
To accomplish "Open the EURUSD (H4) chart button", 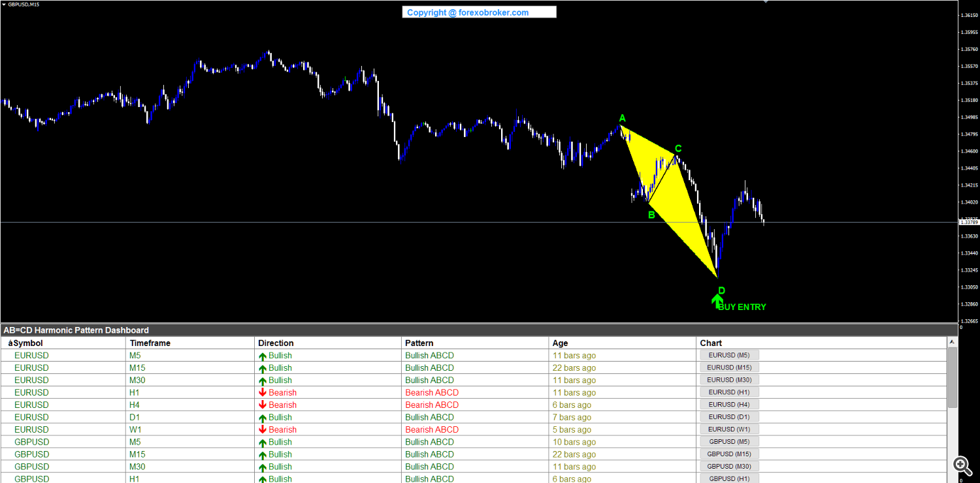I will point(729,405).
